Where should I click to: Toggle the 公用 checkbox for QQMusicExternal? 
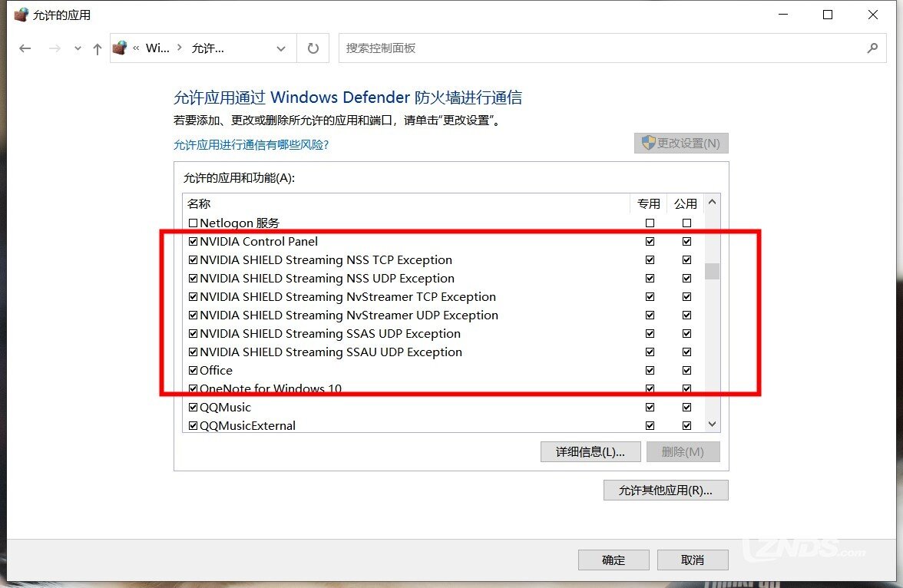pos(687,425)
